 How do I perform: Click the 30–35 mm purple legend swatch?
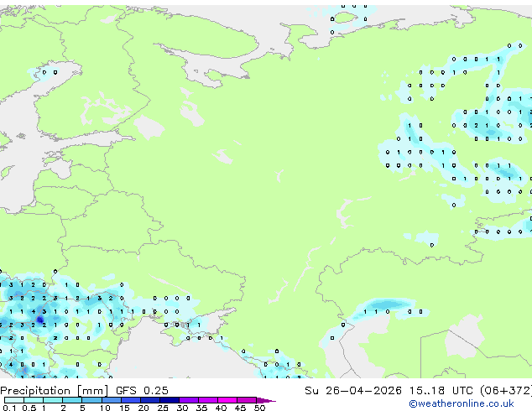tap(189, 400)
